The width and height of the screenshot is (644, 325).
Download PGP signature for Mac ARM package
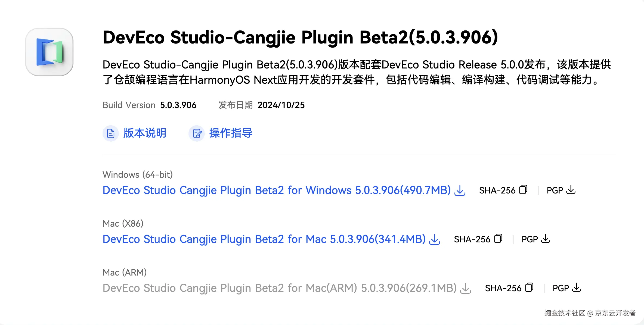pyautogui.click(x=577, y=287)
